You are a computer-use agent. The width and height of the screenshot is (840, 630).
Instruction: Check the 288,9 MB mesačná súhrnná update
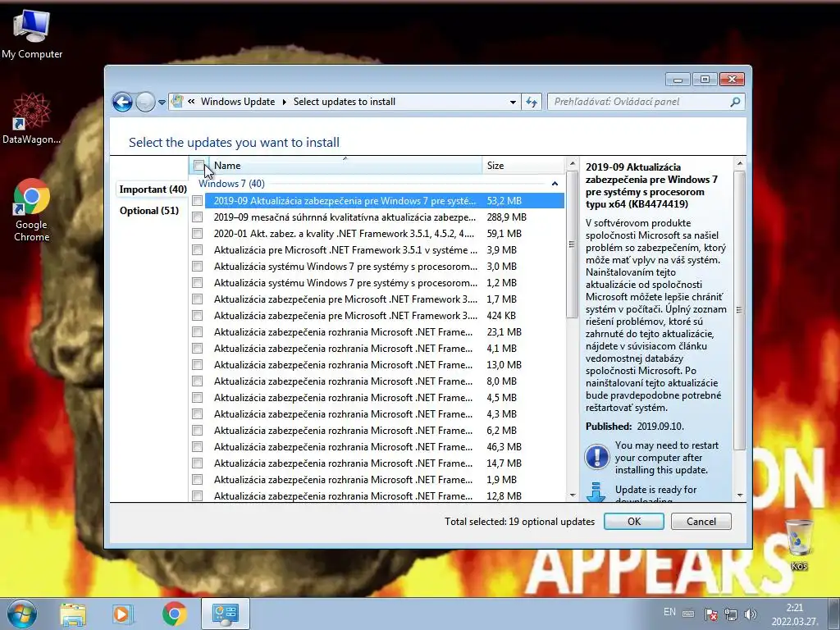pyautogui.click(x=198, y=217)
